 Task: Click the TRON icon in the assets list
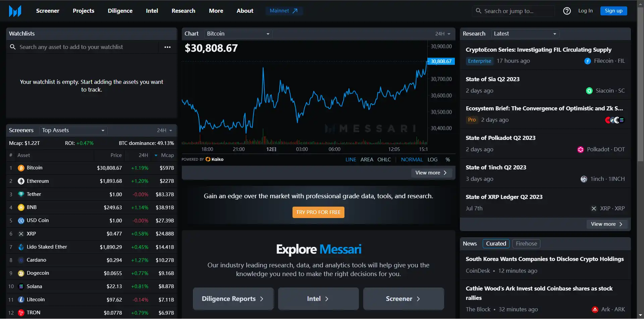pos(21,313)
